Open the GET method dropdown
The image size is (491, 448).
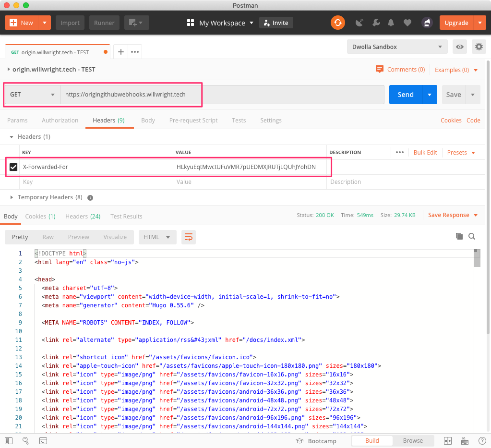(x=33, y=95)
